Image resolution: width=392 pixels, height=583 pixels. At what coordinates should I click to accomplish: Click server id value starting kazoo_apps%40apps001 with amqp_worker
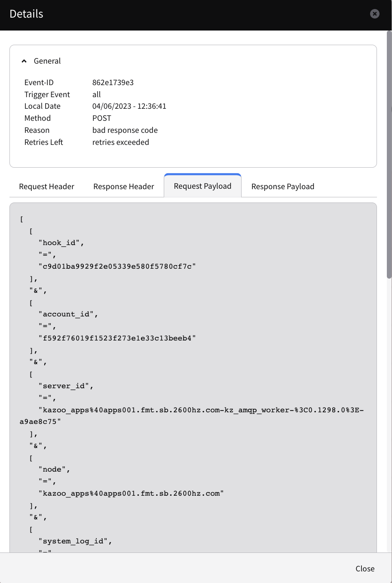coord(192,416)
